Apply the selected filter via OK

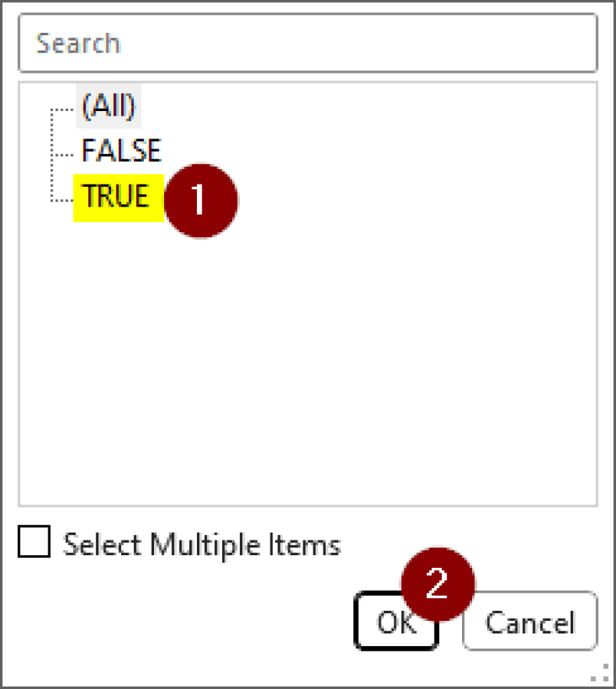396,623
